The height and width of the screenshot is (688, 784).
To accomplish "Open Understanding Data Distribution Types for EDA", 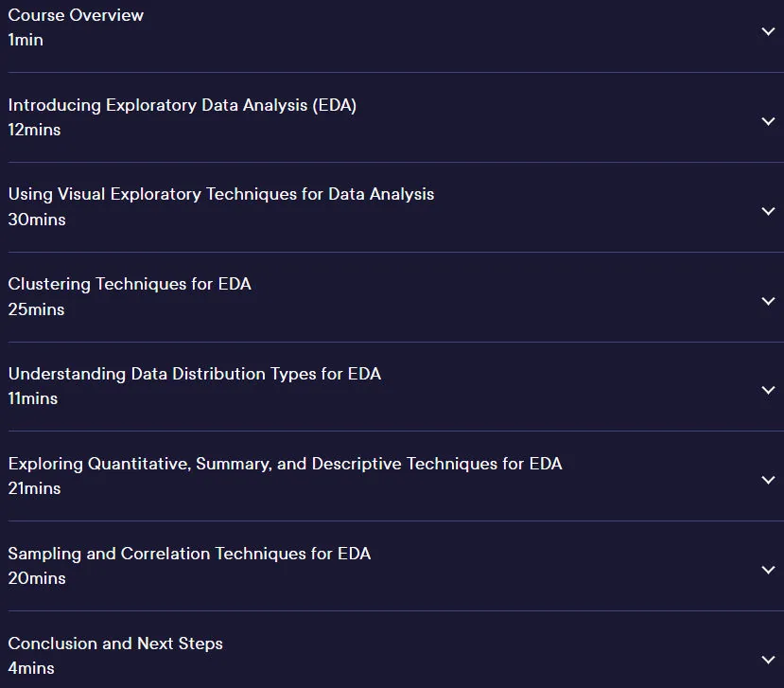I will (195, 374).
